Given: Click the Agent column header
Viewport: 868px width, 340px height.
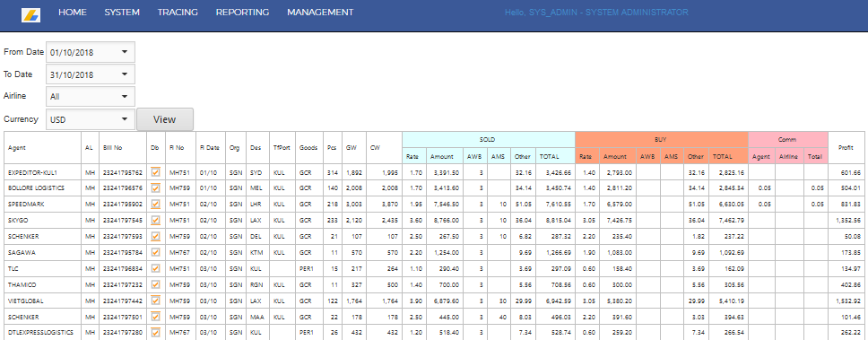Looking at the screenshot, I should click(x=43, y=148).
